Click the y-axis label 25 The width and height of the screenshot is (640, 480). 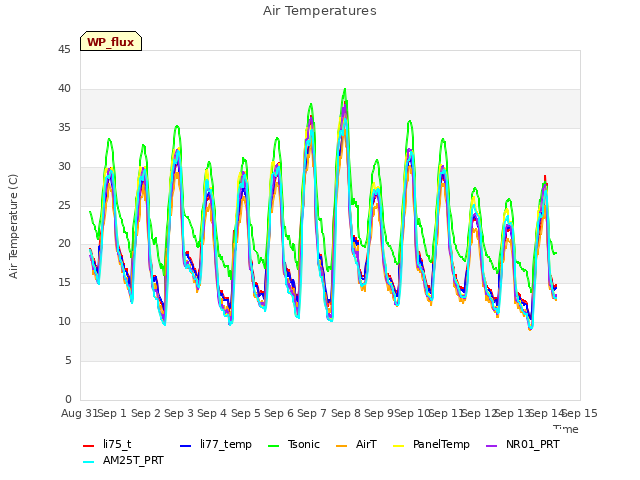pos(64,205)
